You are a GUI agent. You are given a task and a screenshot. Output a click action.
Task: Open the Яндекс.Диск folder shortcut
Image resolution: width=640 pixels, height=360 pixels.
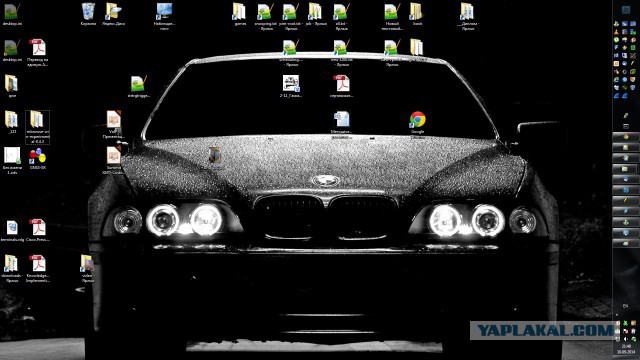tap(113, 12)
